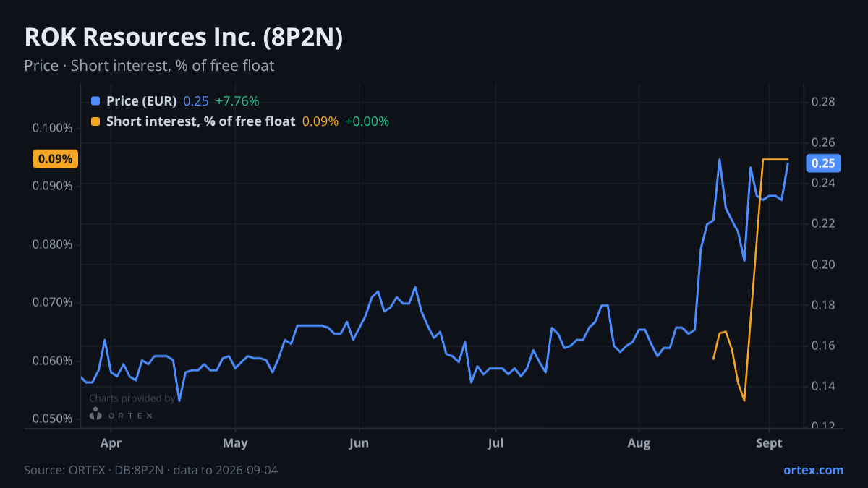Click the 0.26 right axis label
This screenshot has height=488, width=868.
click(x=823, y=142)
